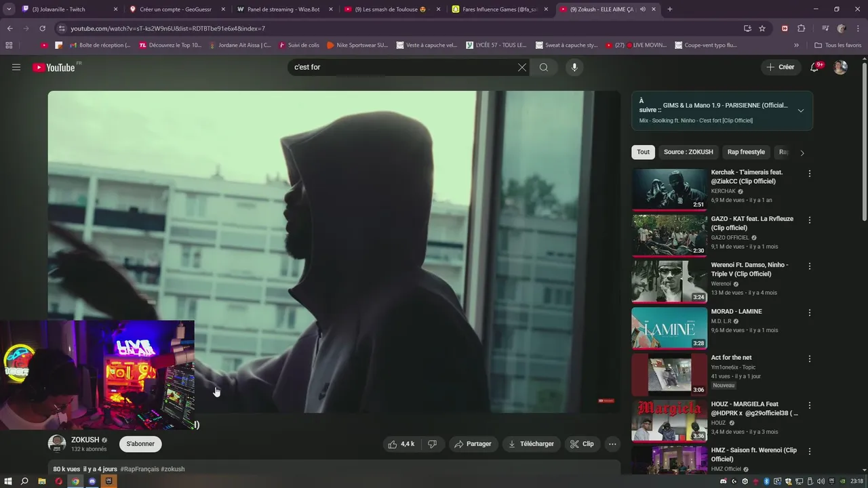Expand the À suivre playlist panel
Screen dimensions: 868x488
click(x=801, y=110)
